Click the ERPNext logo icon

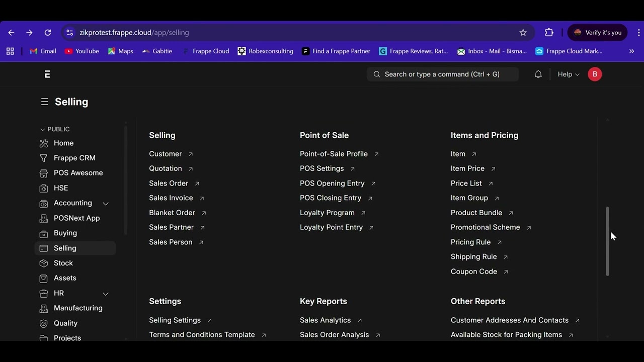[47, 74]
